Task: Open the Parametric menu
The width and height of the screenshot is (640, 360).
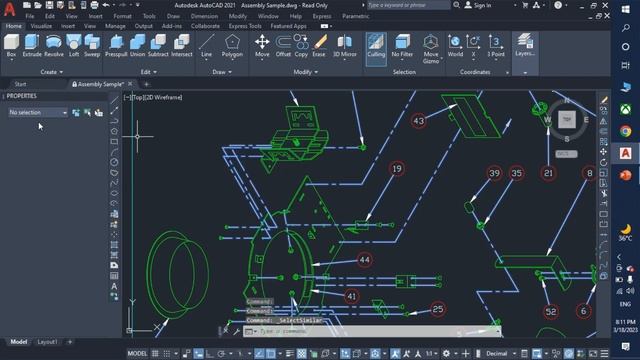Action: (356, 16)
